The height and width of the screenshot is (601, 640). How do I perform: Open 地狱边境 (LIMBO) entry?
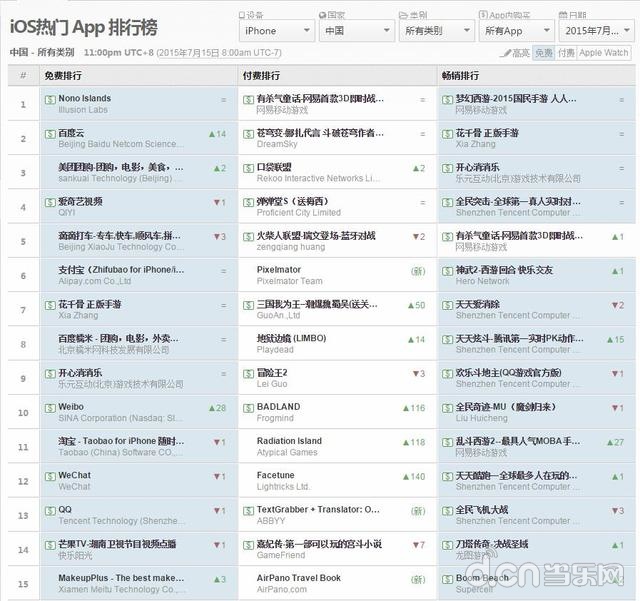coord(291,338)
